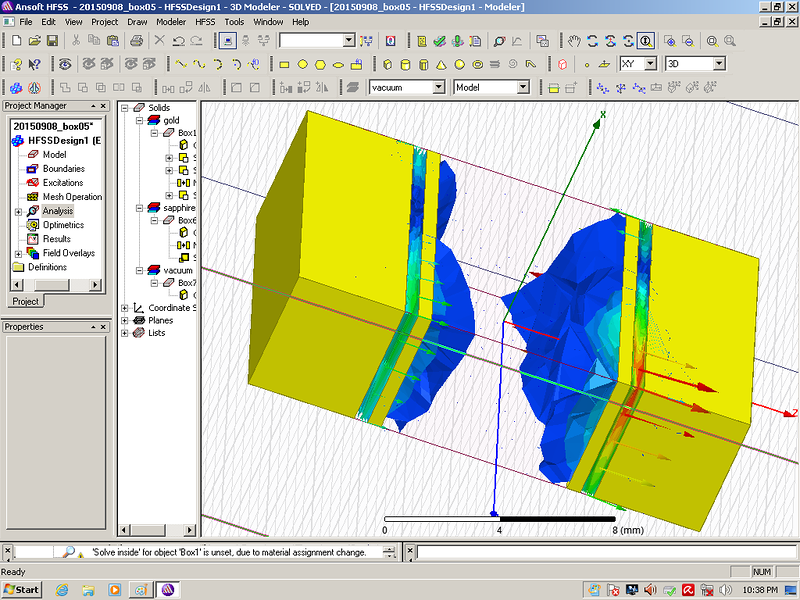Click the Undo arrow icon
800x600 pixels.
pyautogui.click(x=178, y=41)
